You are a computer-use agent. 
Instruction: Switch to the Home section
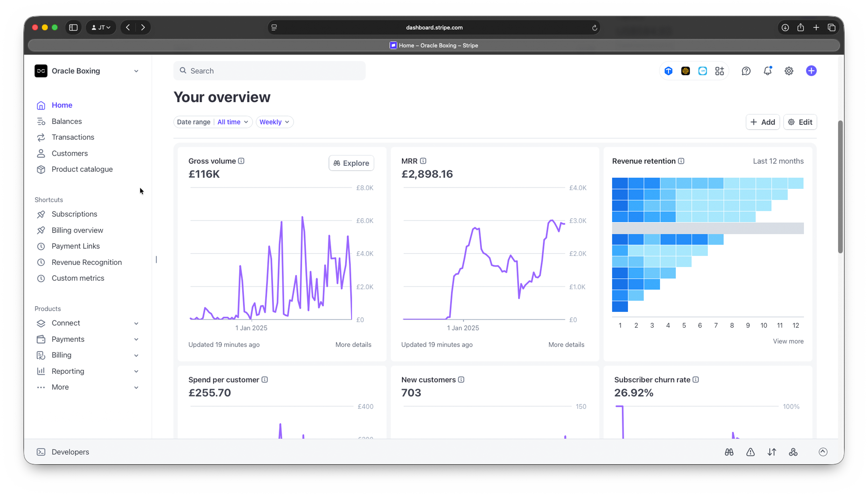click(x=62, y=105)
